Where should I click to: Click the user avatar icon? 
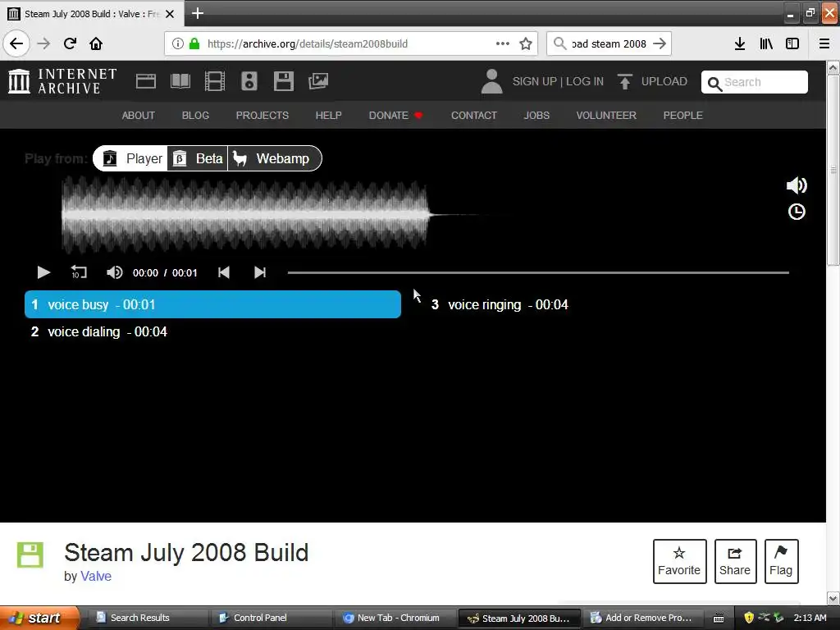(x=491, y=81)
